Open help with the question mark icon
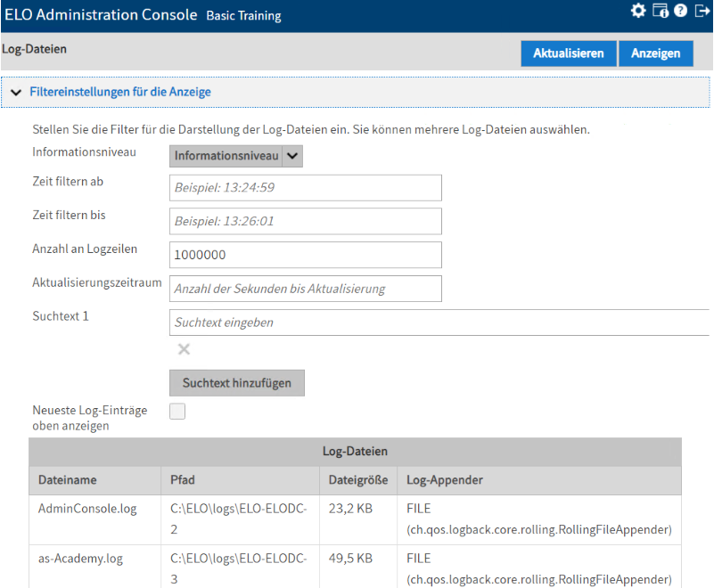Screen dimensions: 714x588 (x=680, y=11)
